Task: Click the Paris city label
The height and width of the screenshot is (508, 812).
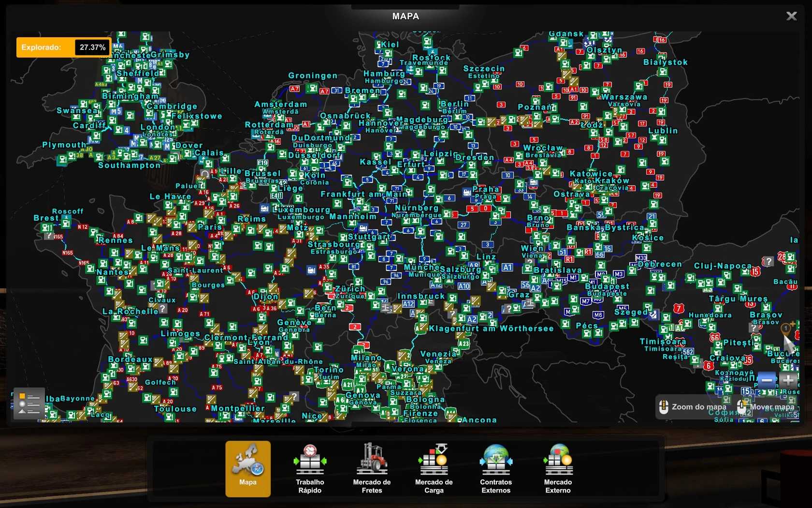Action: (210, 227)
